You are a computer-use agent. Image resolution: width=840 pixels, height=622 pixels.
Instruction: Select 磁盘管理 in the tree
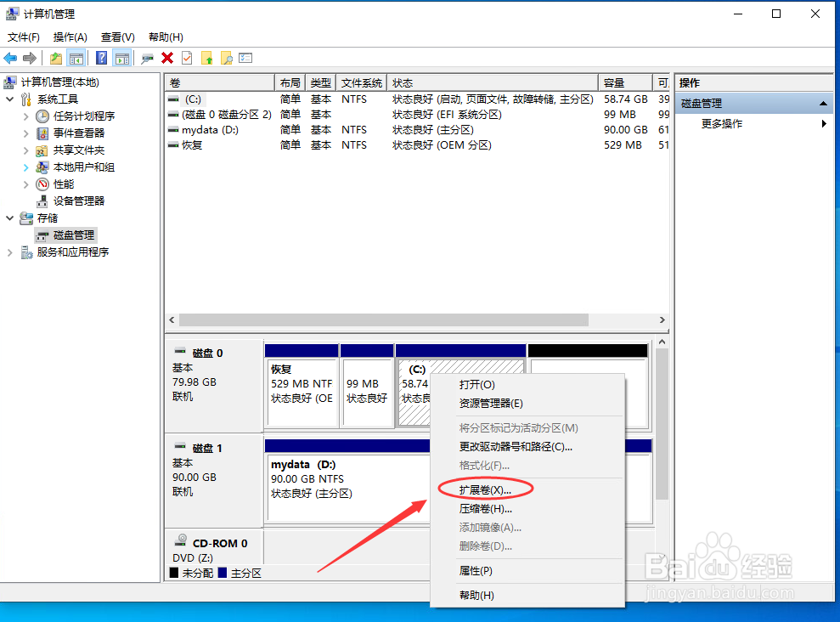point(73,235)
